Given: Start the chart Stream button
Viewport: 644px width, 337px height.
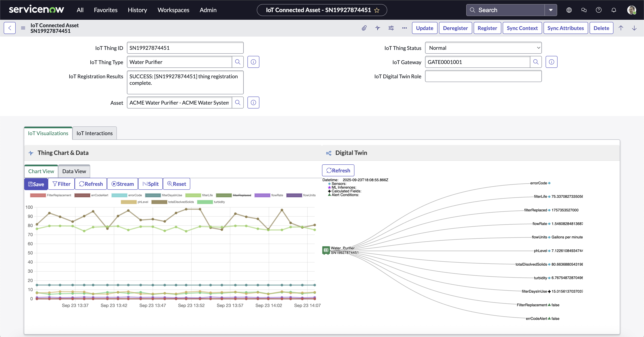Looking at the screenshot, I should (x=122, y=184).
